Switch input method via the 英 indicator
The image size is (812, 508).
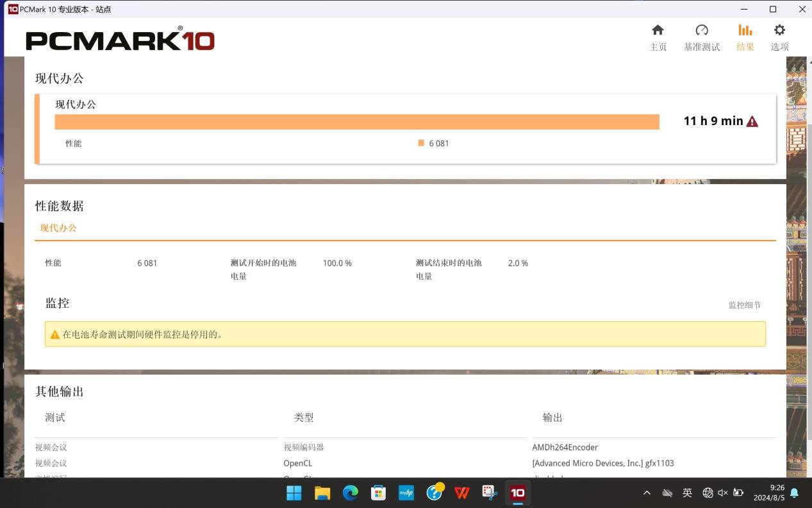687,493
